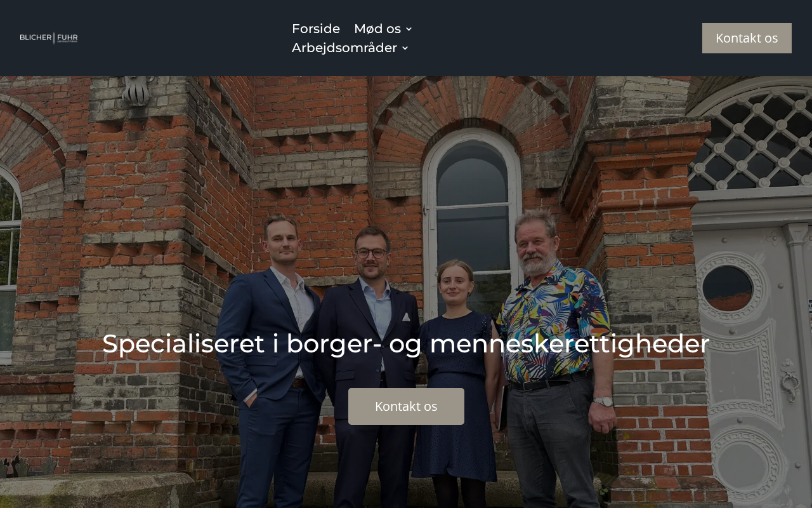Screen dimensions: 812x508
Task: Click the white pocket square on the suit
Action: point(406,316)
